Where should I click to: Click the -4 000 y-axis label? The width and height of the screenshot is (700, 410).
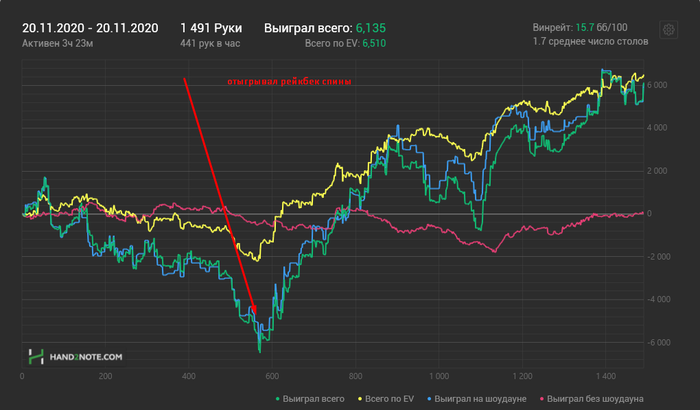pos(658,300)
